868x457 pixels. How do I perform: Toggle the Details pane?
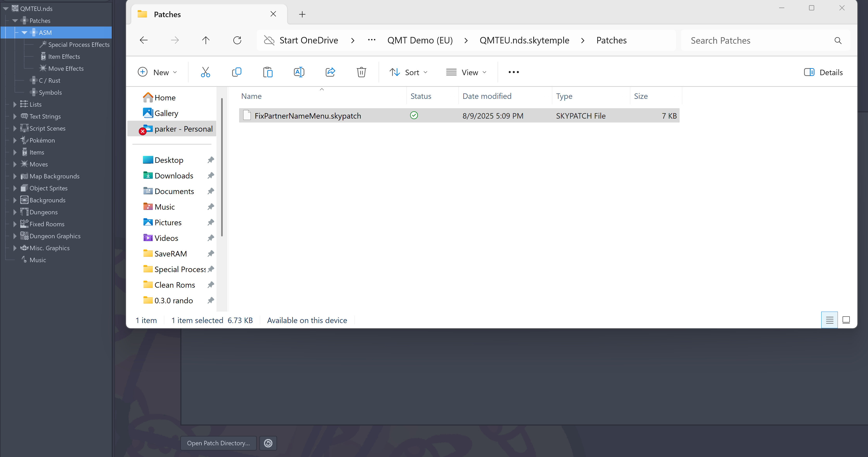(x=823, y=72)
